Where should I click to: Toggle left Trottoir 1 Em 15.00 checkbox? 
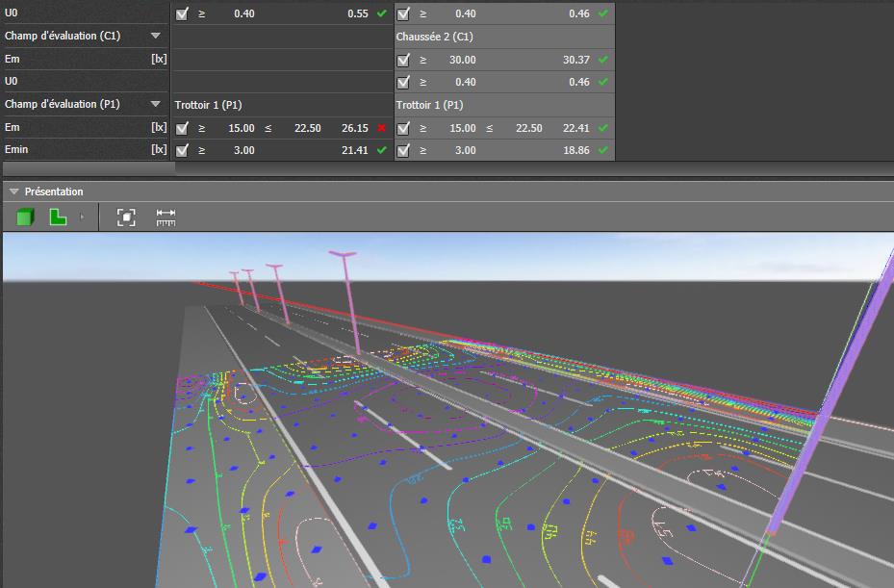182,128
